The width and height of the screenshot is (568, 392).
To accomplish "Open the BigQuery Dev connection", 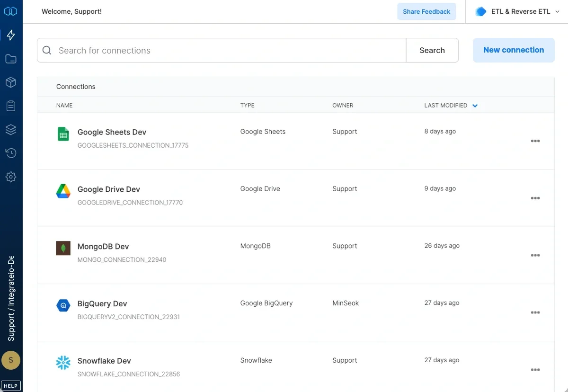I will (x=102, y=304).
